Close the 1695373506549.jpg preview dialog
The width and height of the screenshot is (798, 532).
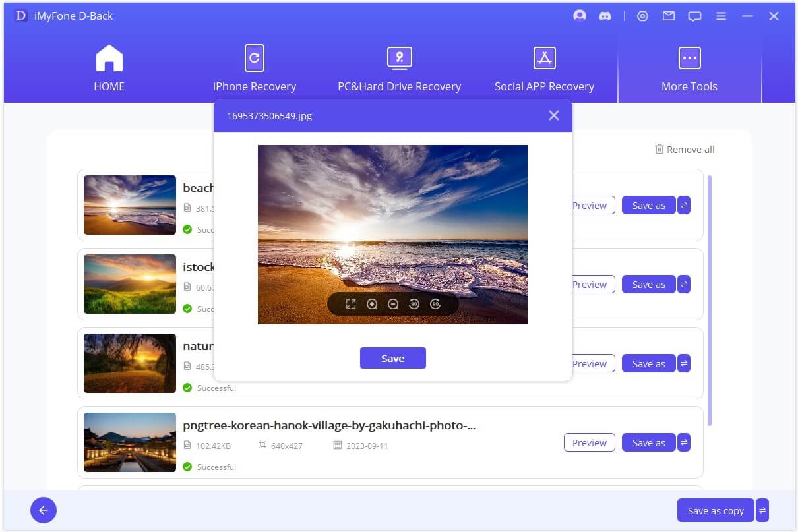tap(554, 115)
